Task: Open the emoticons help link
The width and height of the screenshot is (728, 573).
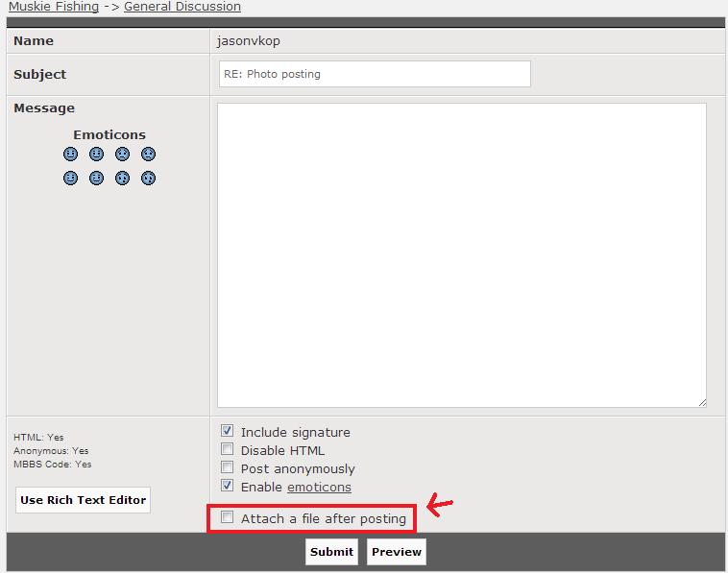Action: click(319, 488)
